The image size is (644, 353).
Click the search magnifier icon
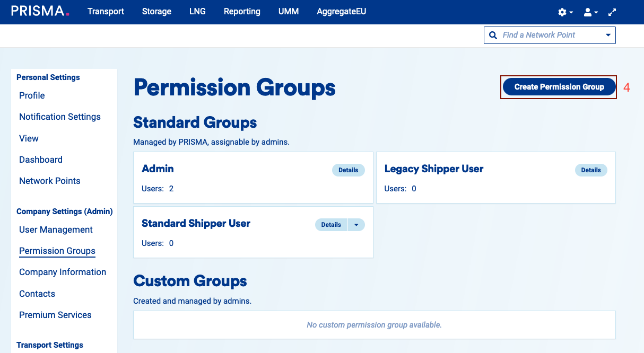pyautogui.click(x=493, y=35)
